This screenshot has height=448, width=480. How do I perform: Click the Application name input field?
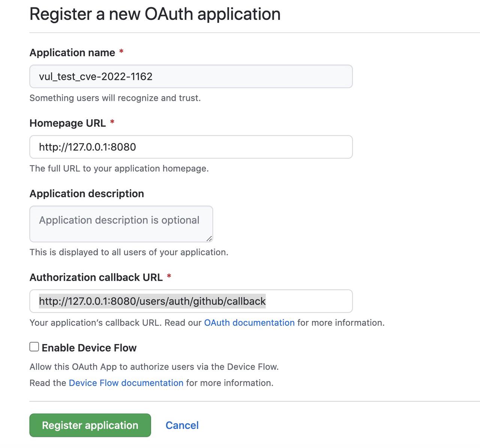click(190, 76)
